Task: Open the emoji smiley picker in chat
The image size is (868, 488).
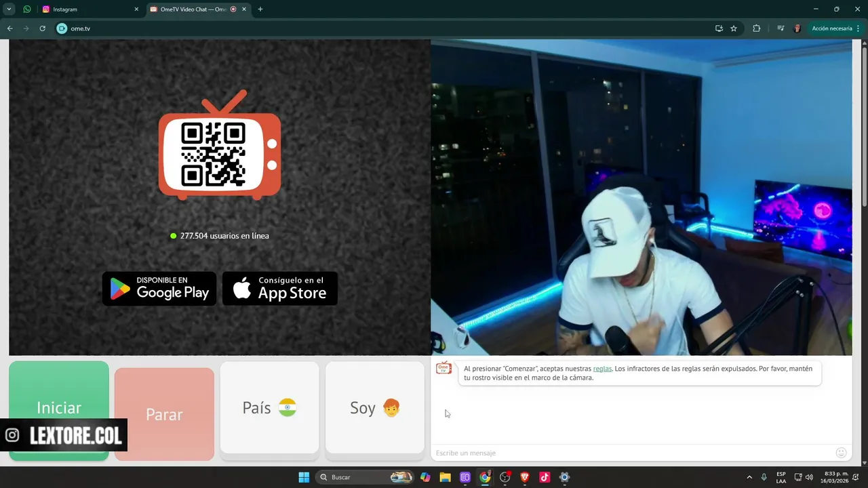Action: (841, 453)
